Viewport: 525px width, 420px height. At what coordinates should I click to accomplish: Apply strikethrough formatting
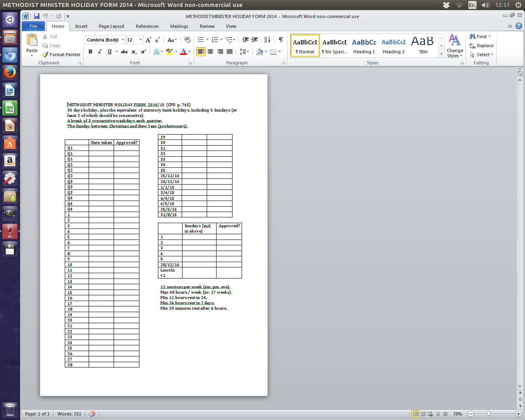(124, 52)
